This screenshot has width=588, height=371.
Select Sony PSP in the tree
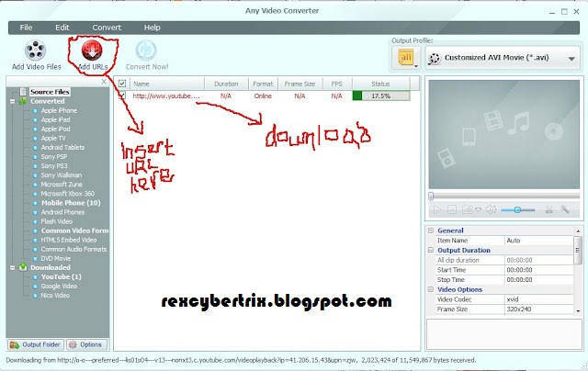click(x=54, y=157)
